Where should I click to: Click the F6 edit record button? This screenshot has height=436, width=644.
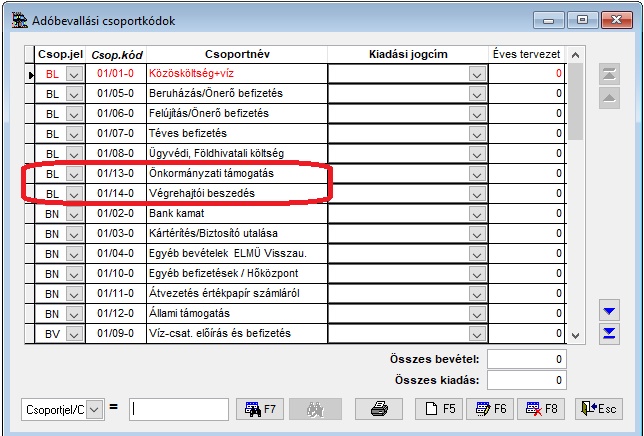pos(494,408)
